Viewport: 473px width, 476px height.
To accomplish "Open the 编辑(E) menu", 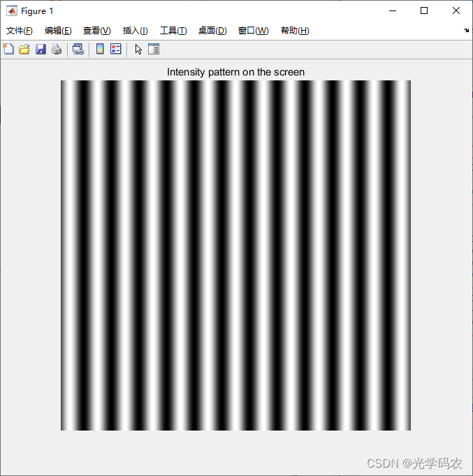I will [58, 31].
